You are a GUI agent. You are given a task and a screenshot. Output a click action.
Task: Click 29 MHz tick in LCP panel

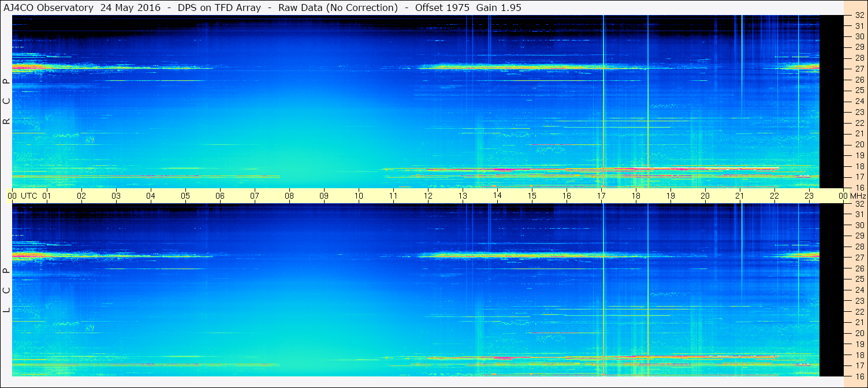859,236
